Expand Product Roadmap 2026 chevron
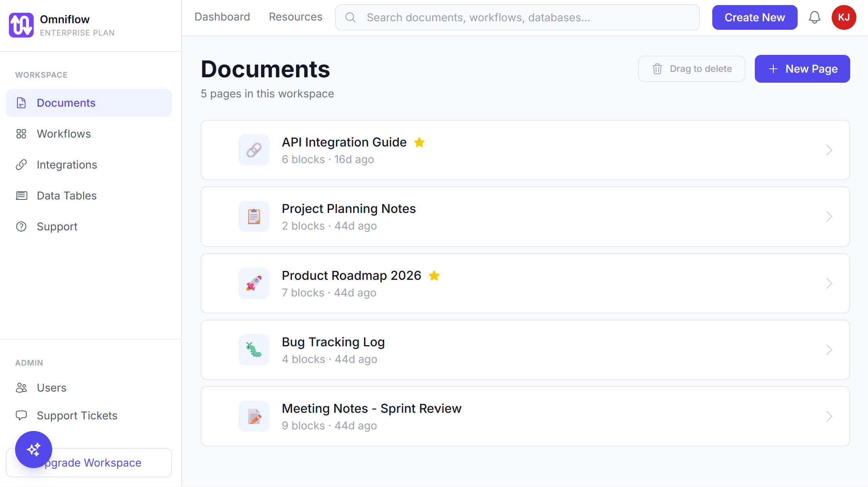Screen dimensions: 868x487 [x=829, y=283]
